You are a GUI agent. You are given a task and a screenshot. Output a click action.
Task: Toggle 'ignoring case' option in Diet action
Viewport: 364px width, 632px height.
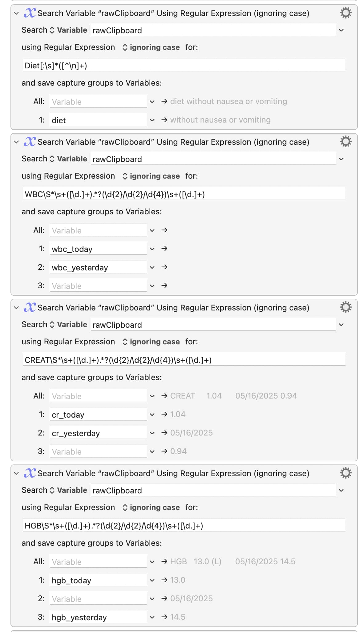coord(151,47)
